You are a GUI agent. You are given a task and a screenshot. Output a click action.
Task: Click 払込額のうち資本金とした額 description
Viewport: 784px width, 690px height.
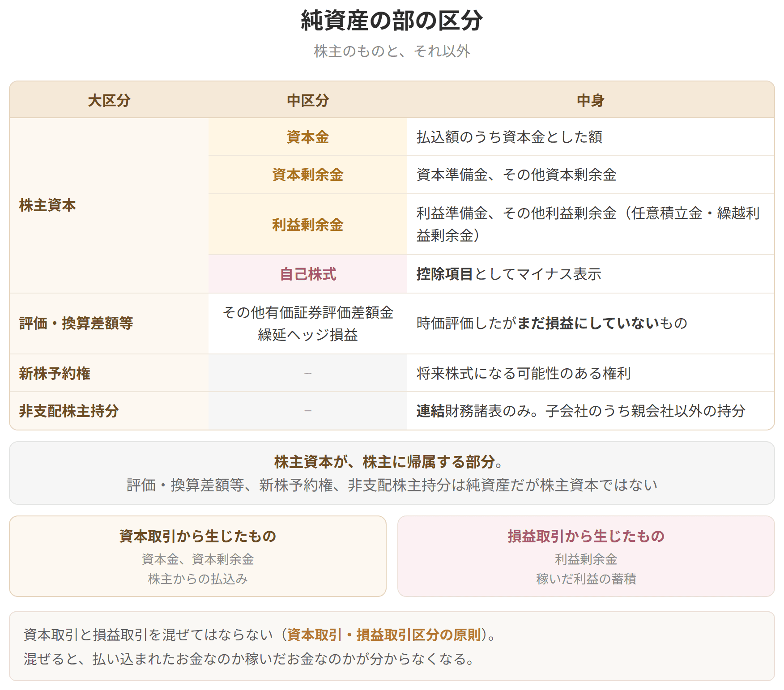click(509, 137)
